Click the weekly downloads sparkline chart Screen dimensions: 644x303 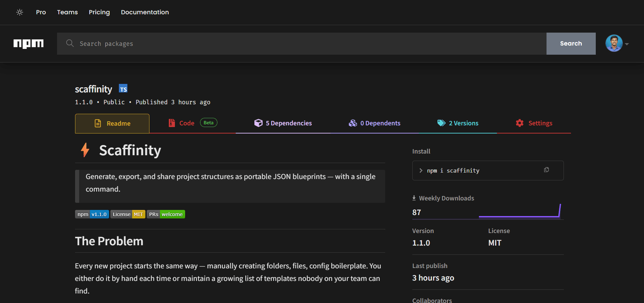click(x=520, y=211)
